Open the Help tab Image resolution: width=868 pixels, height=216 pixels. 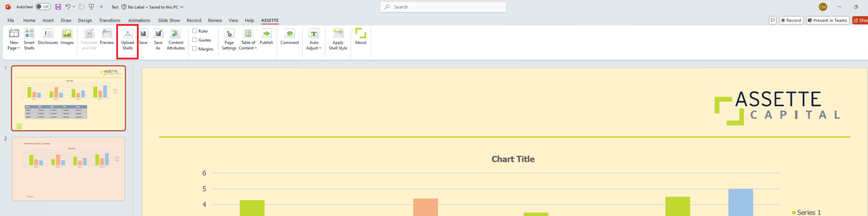point(250,20)
